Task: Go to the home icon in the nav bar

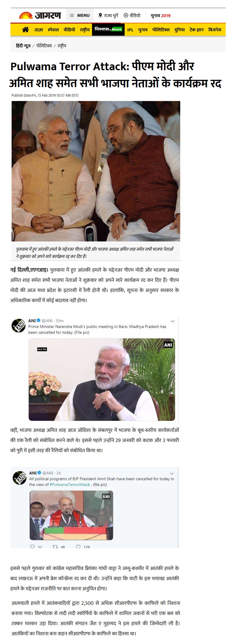Action: point(26,30)
